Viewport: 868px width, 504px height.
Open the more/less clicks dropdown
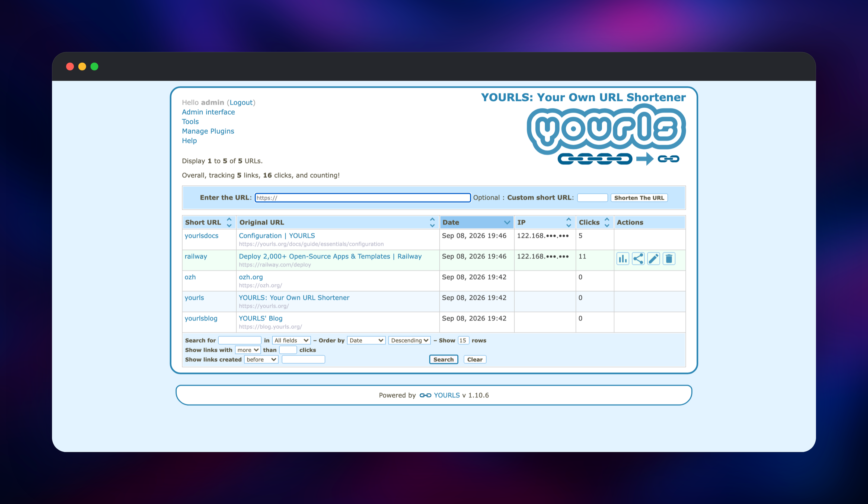tap(248, 350)
